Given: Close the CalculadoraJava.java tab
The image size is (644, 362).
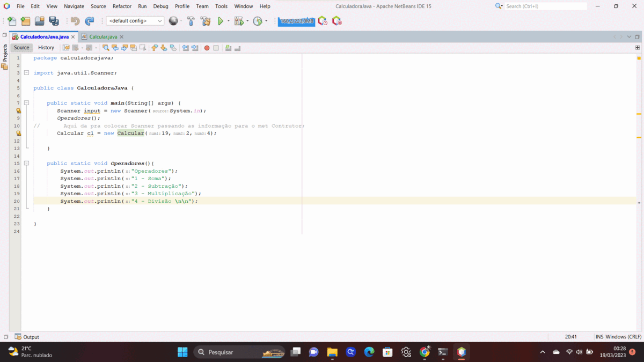Looking at the screenshot, I should click(x=73, y=37).
